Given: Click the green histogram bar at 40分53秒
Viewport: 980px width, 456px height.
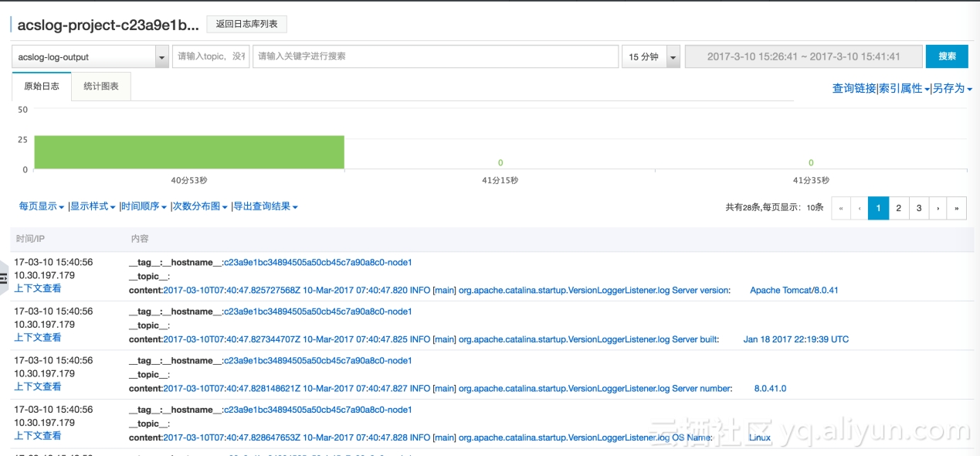Looking at the screenshot, I should point(189,152).
